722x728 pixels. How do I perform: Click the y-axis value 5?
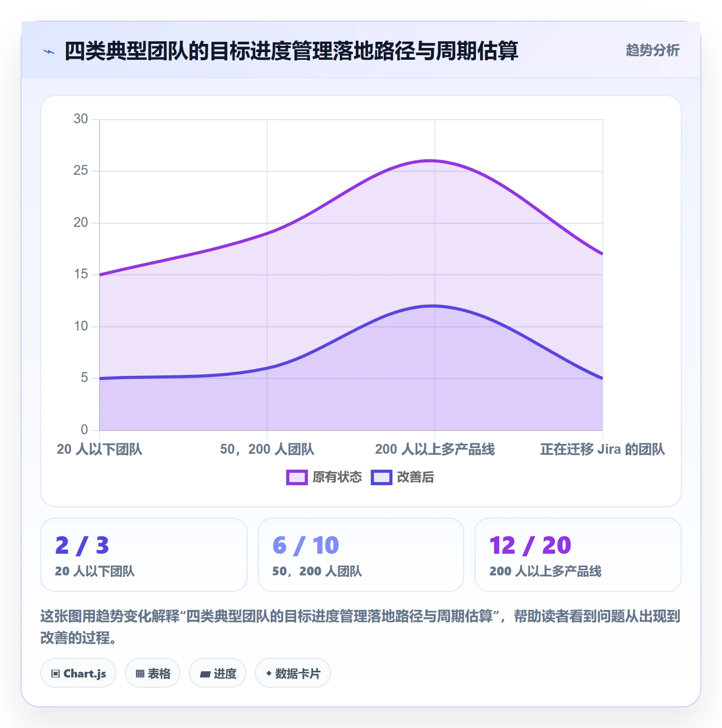tap(85, 378)
